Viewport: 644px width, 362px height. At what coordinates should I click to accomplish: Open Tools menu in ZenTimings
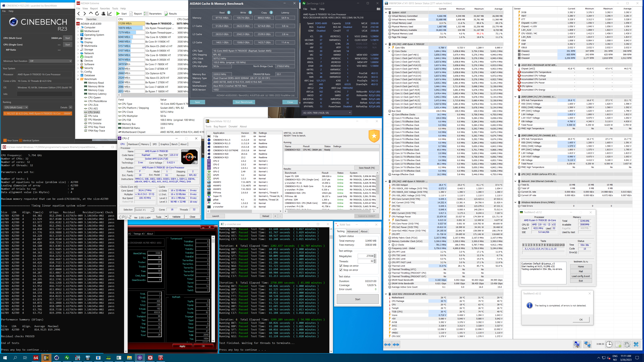tap(313, 9)
